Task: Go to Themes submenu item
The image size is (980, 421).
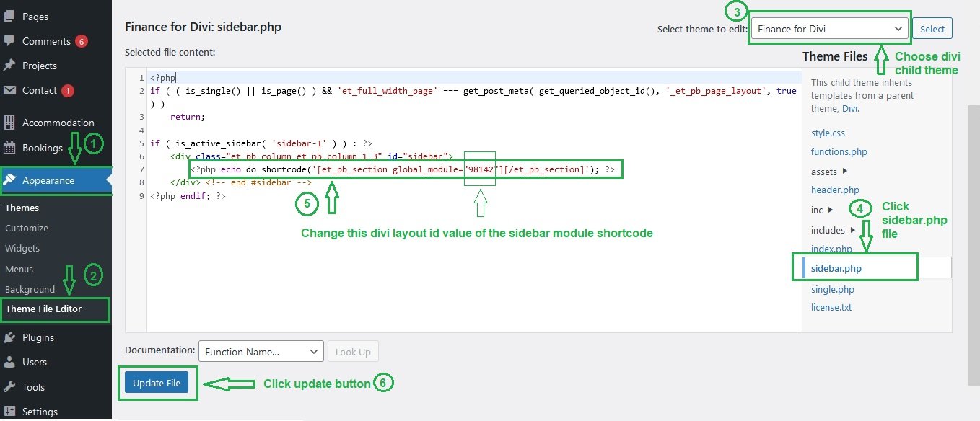Action: 22,208
